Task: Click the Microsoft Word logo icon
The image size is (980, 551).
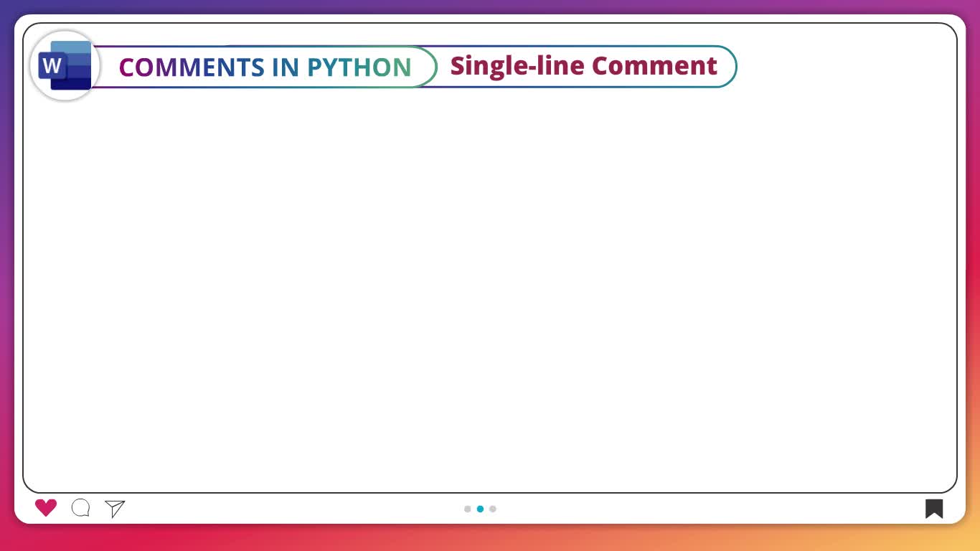Action: (65, 66)
